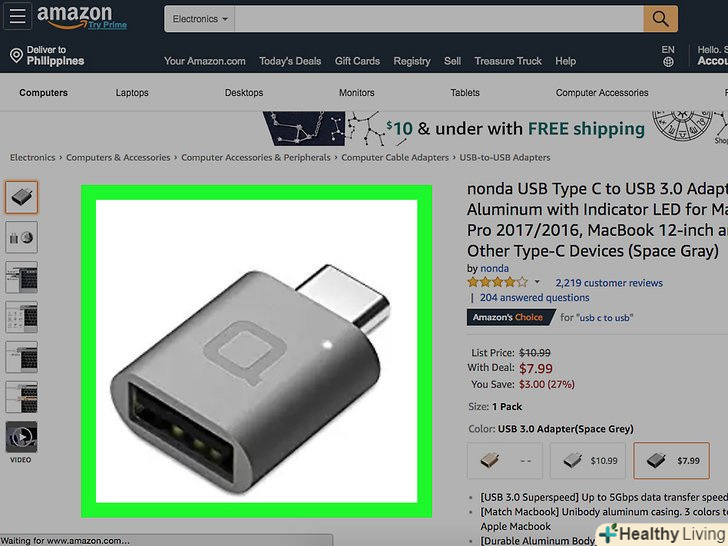
Task: Choose the space grey option priced $7.99
Action: [671, 461]
